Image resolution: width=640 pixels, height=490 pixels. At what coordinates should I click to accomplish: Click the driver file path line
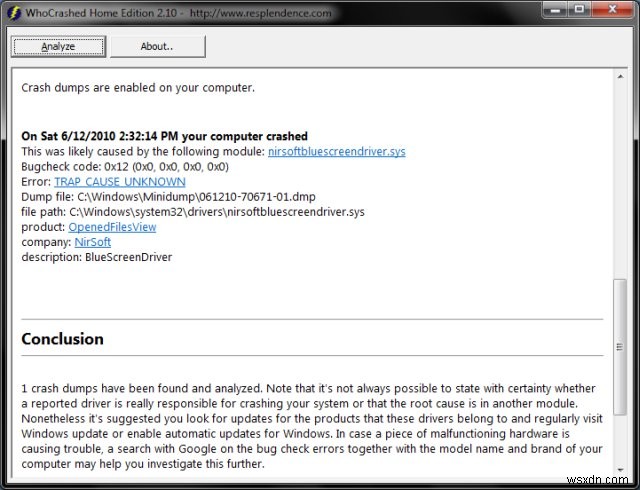(x=193, y=212)
